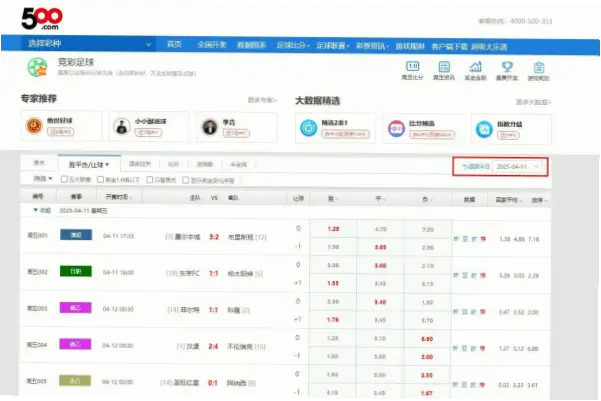Switch to the 混合过关 tab
The width and height of the screenshot is (601, 401).
[140, 164]
